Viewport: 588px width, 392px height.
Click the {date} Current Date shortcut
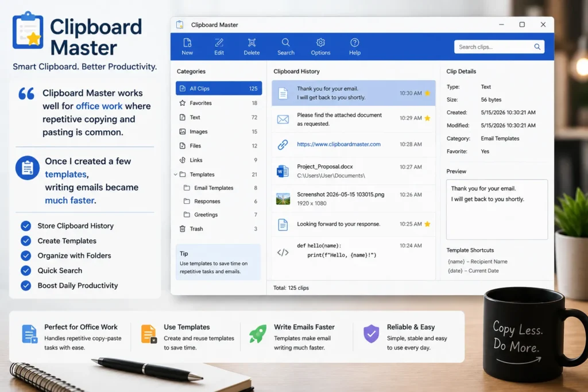(473, 270)
